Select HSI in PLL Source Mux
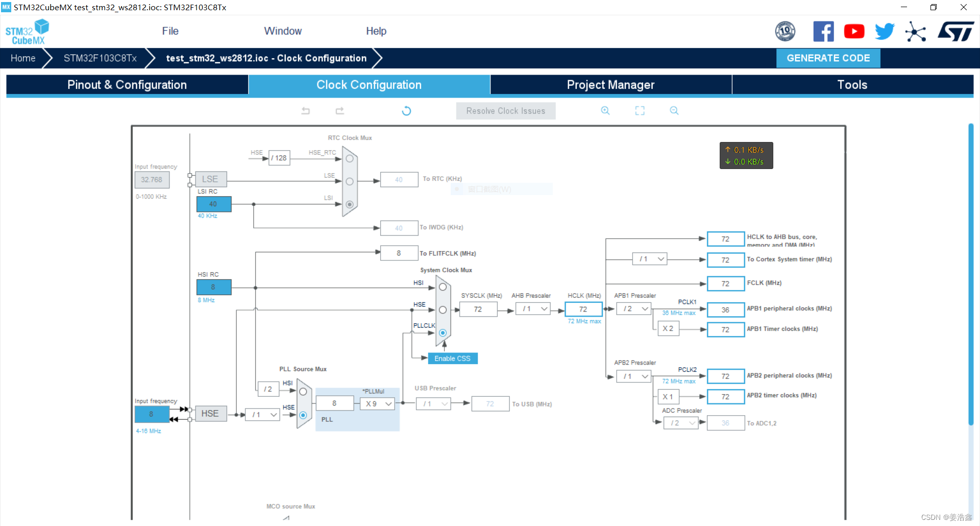Screen dimensions: 980x526 (x=303, y=392)
